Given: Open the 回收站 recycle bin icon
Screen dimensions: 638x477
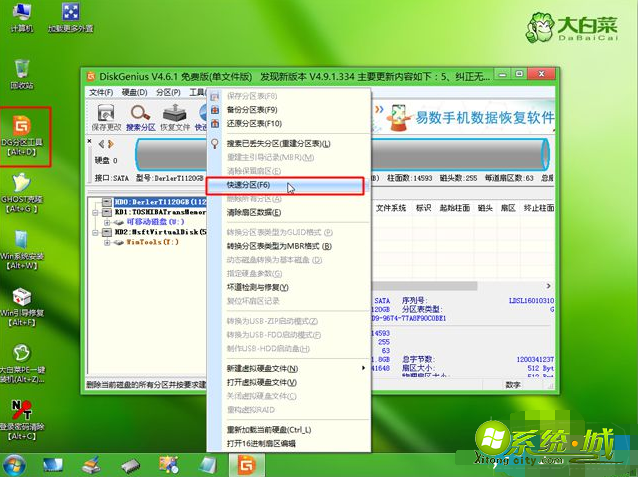Looking at the screenshot, I should click(22, 74).
